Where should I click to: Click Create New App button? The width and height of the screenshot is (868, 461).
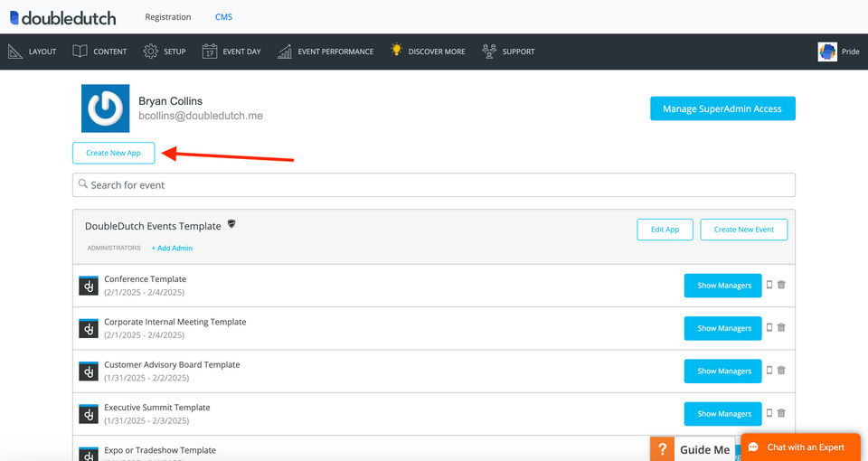[x=114, y=153]
